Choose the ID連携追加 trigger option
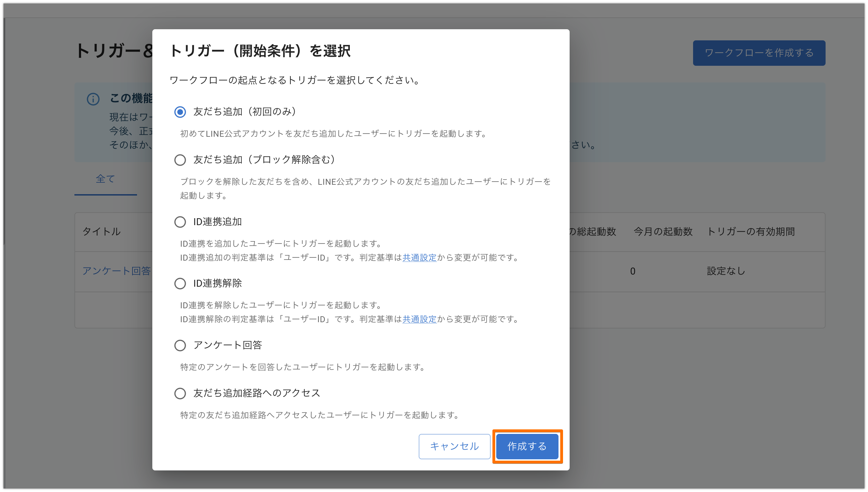This screenshot has width=868, height=492. point(180,222)
